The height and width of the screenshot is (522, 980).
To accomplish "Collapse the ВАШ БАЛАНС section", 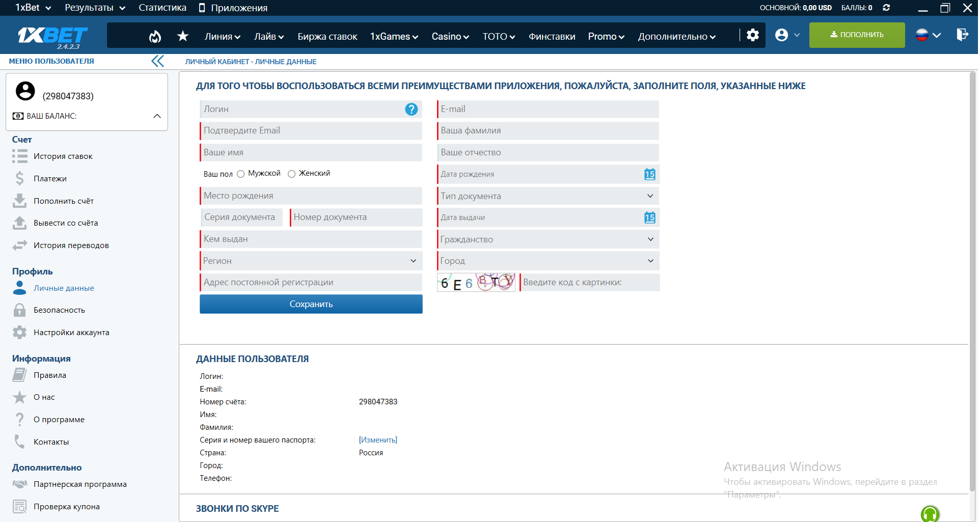I will pyautogui.click(x=157, y=116).
